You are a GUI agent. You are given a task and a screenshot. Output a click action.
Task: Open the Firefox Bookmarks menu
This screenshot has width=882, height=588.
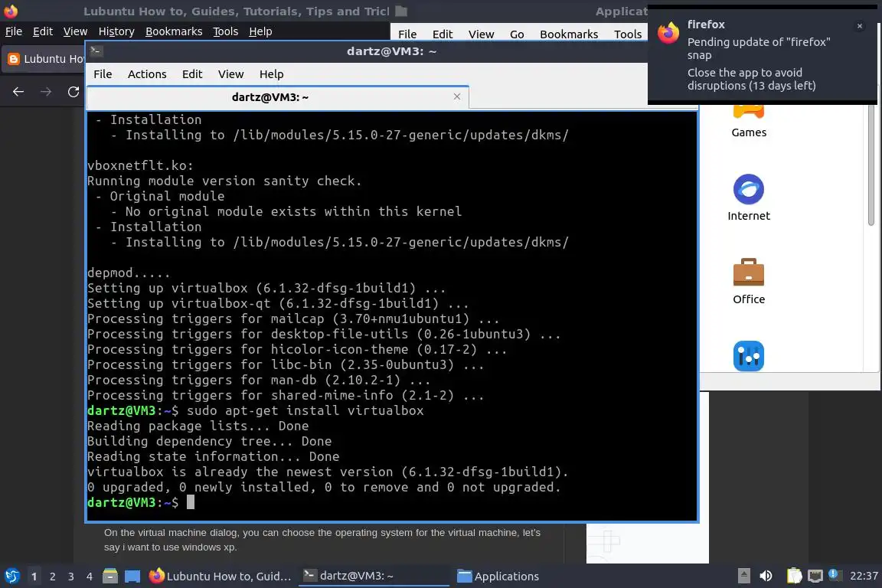click(174, 31)
